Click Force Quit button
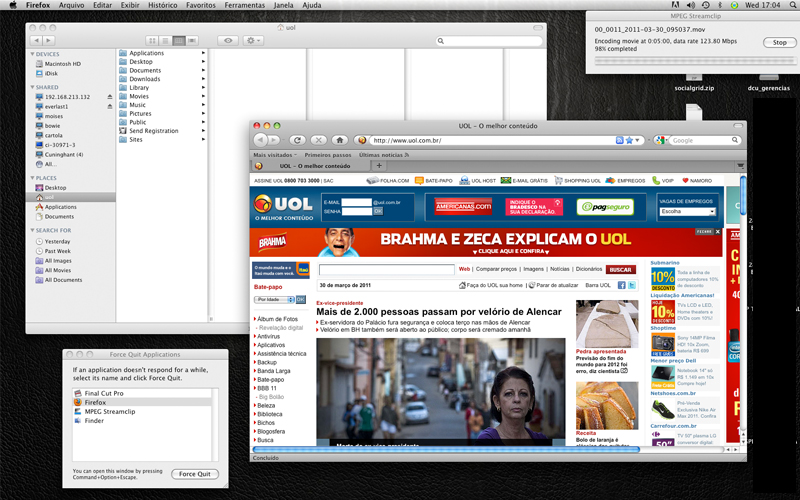This screenshot has width=800, height=500. (195, 474)
